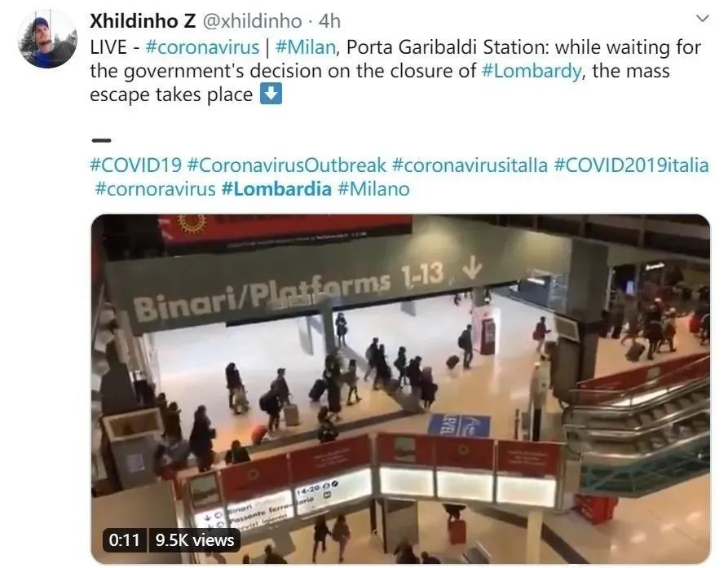Open the #COVID2019italia hashtag
The height and width of the screenshot is (568, 728).
632,165
